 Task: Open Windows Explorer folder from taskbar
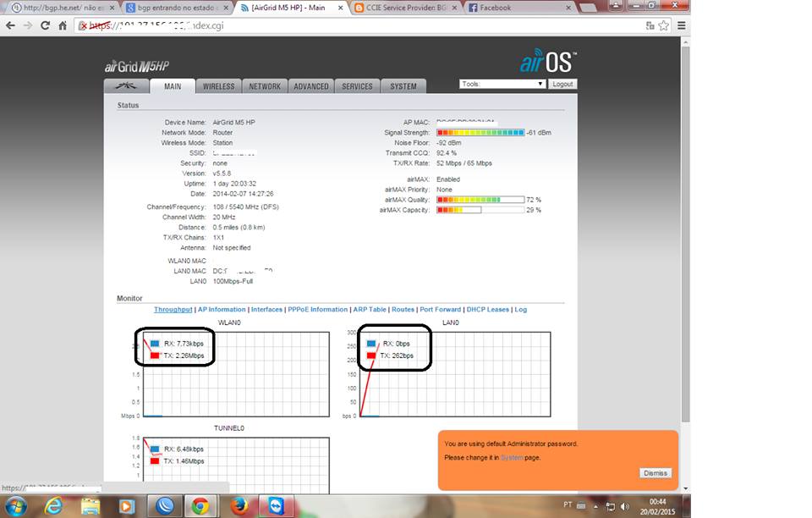[91, 506]
